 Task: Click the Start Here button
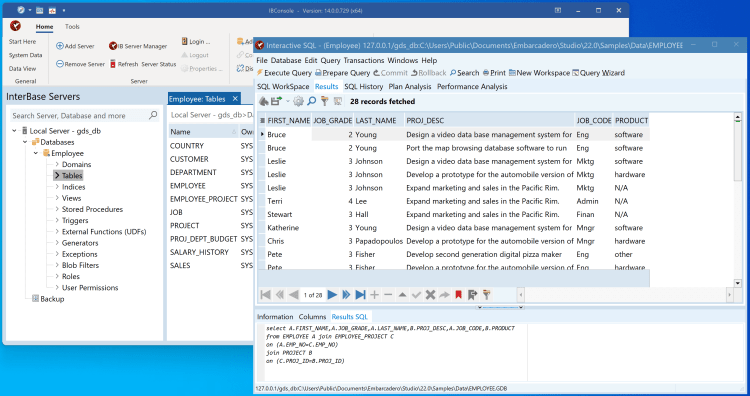pos(22,42)
